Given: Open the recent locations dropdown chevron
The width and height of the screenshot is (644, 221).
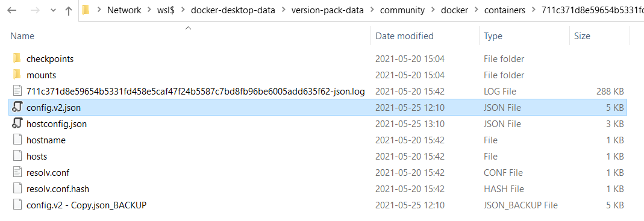Looking at the screenshot, I should point(53,11).
